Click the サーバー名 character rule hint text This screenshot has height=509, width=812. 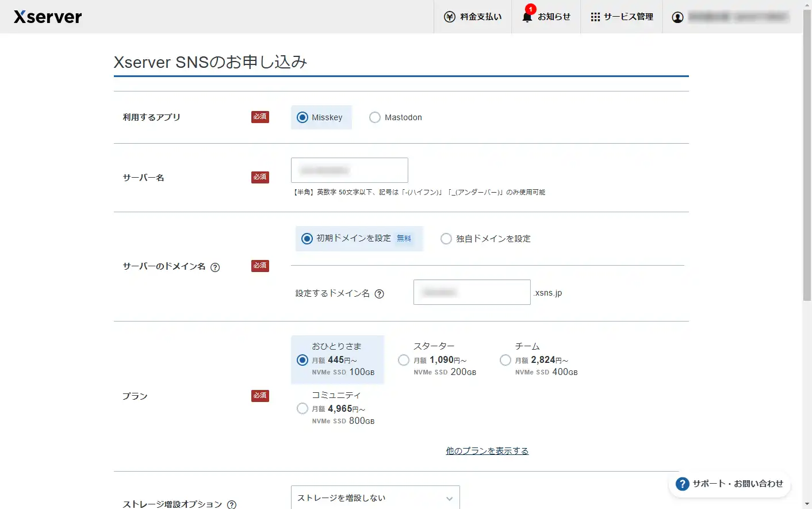pyautogui.click(x=419, y=192)
